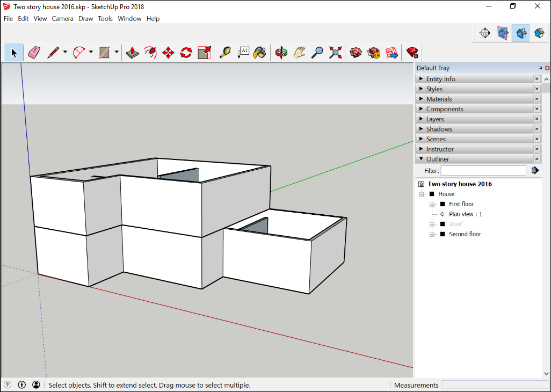Click the Default Tray auto-hide pin
551x392 pixels.
(x=541, y=68)
